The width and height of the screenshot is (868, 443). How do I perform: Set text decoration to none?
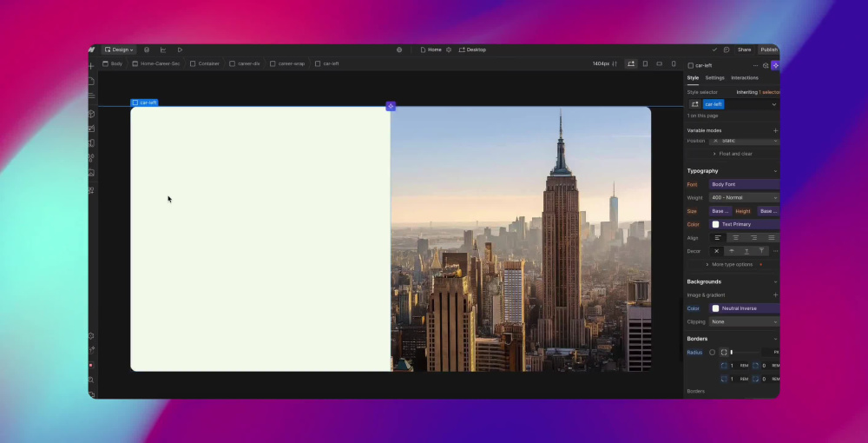(716, 251)
